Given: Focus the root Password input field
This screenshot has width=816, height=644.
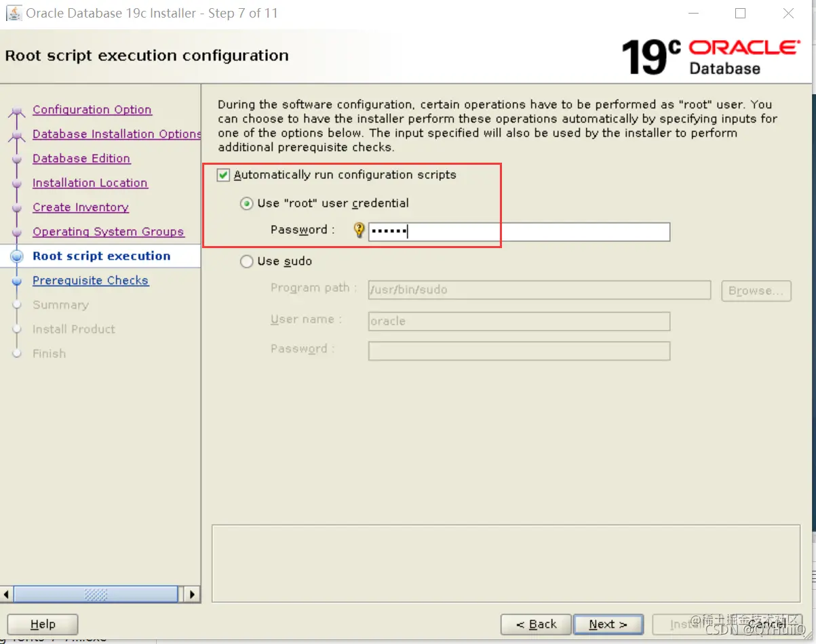Looking at the screenshot, I should point(519,232).
